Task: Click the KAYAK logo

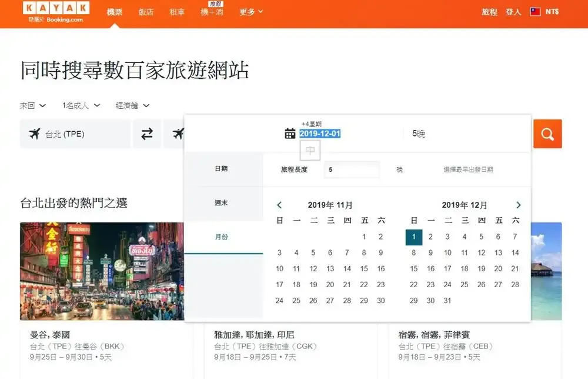Action: click(56, 8)
